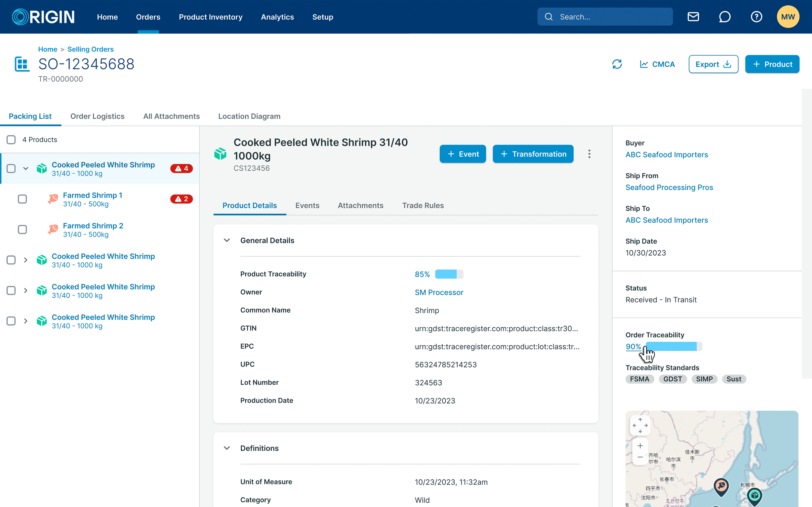Click the Export button
Image resolution: width=812 pixels, height=507 pixels.
713,64
